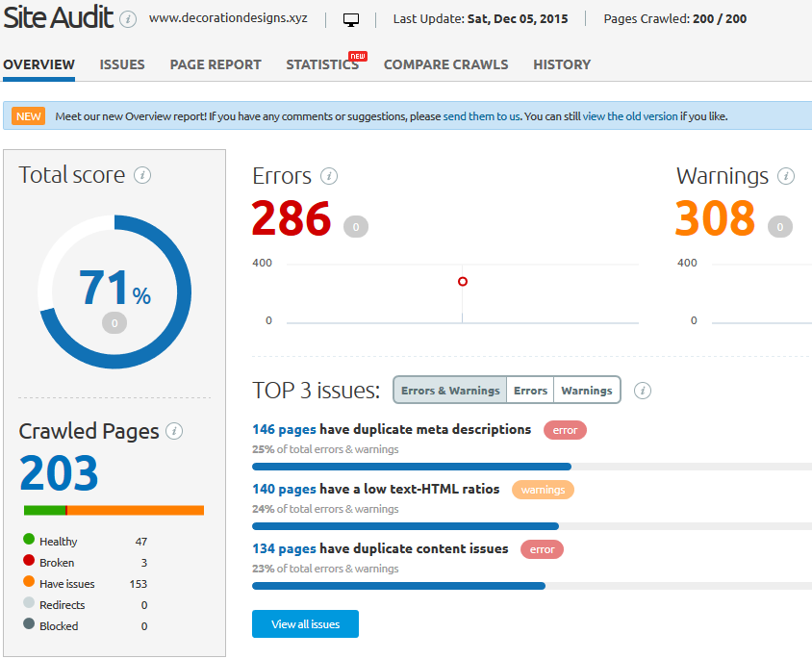Switch top issues filter to Warnings only
This screenshot has width=812, height=659.
[x=587, y=391]
